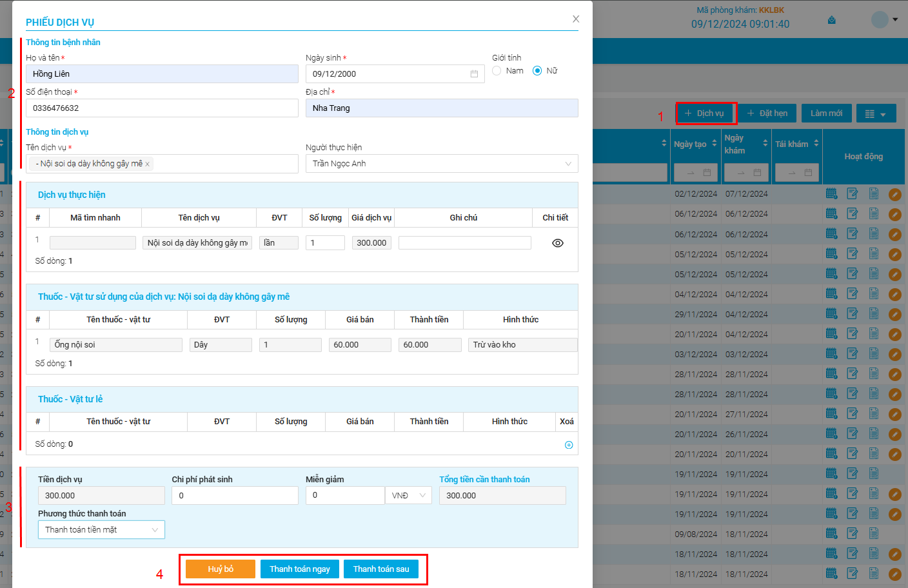
Task: Open appointment calendar icon for row created 02/12/2024
Action: tap(832, 193)
